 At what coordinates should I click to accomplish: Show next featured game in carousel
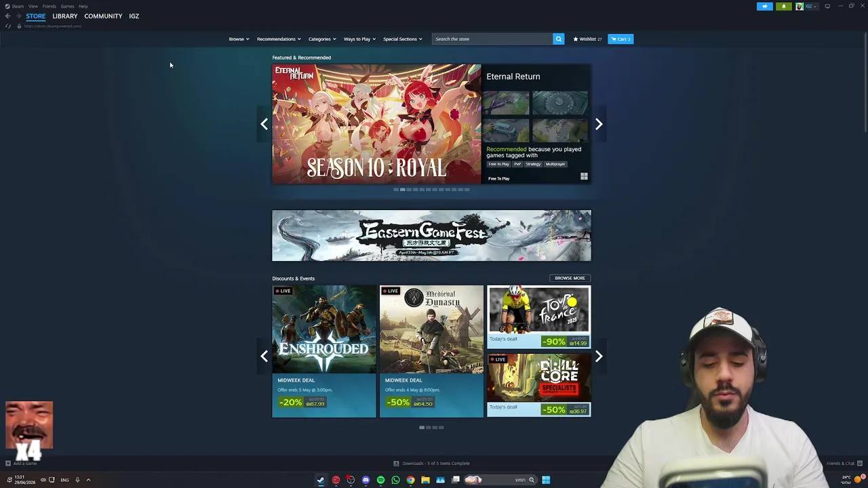pyautogui.click(x=599, y=124)
